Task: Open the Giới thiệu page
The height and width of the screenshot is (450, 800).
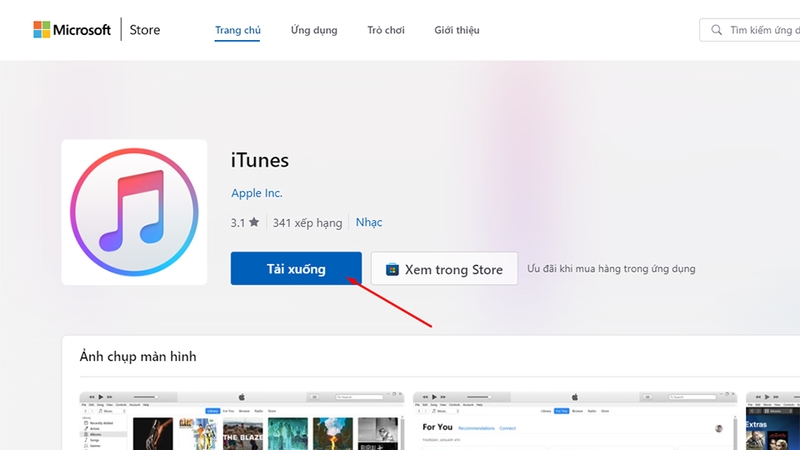Action: click(x=457, y=30)
